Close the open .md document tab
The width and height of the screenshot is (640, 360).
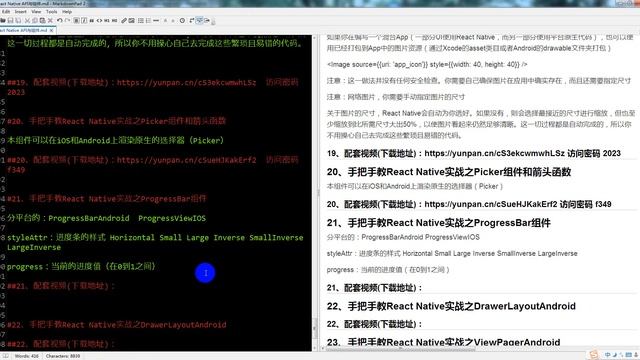coord(51,30)
